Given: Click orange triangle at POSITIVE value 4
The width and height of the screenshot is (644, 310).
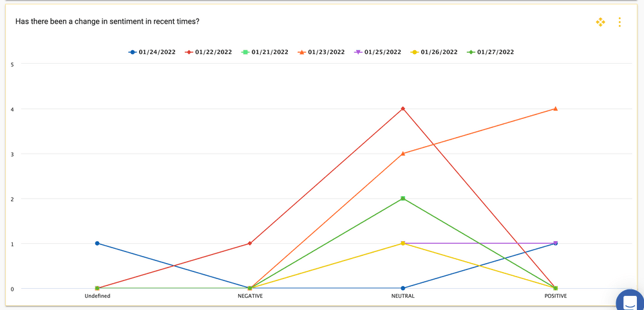Looking at the screenshot, I should tap(555, 109).
